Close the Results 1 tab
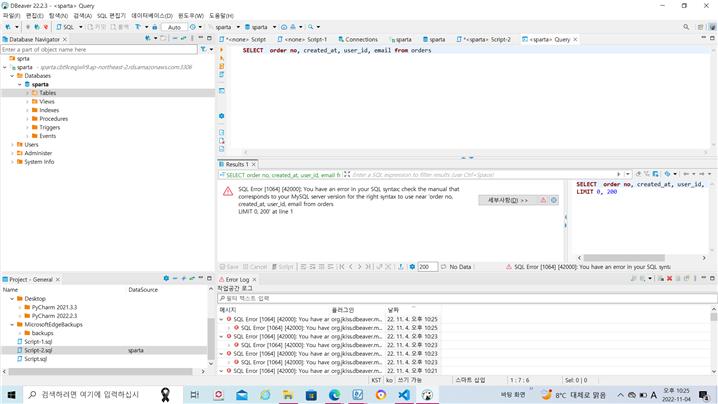 click(x=254, y=164)
